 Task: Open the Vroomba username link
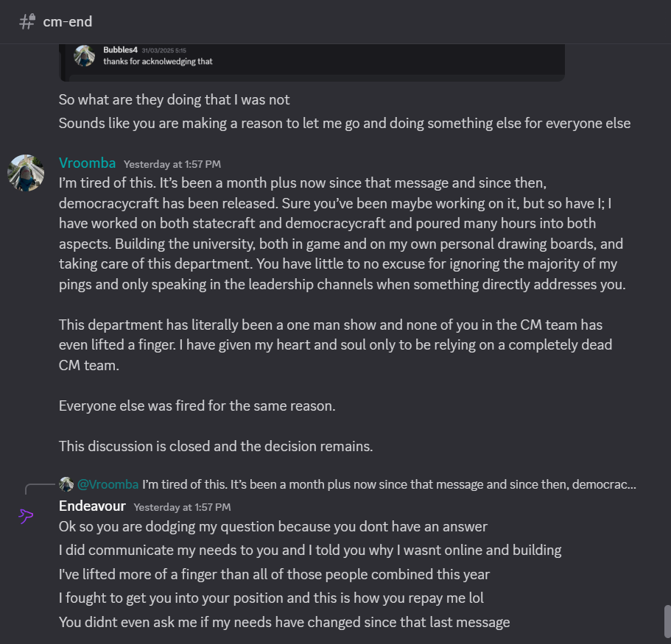pos(88,163)
